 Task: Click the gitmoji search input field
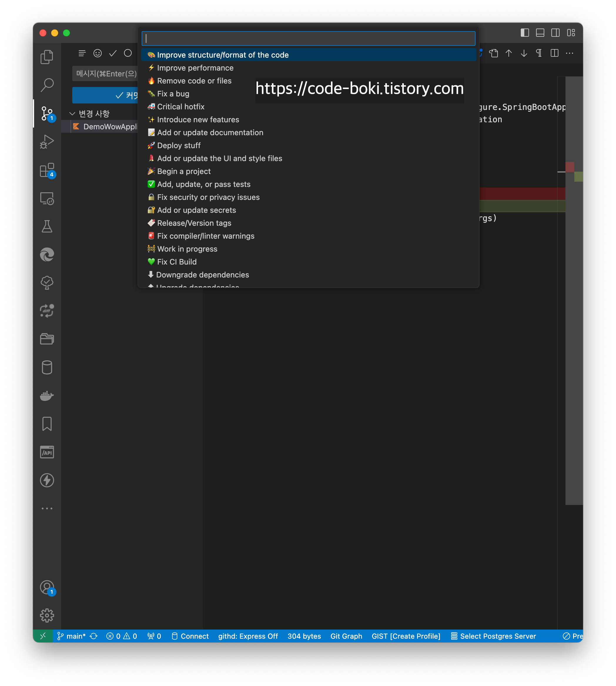click(x=308, y=39)
